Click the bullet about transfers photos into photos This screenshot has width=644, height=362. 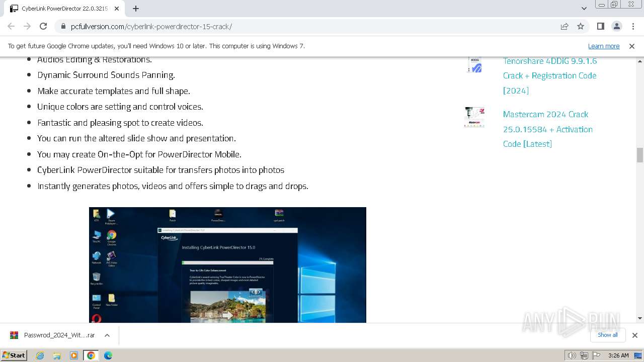click(x=160, y=170)
